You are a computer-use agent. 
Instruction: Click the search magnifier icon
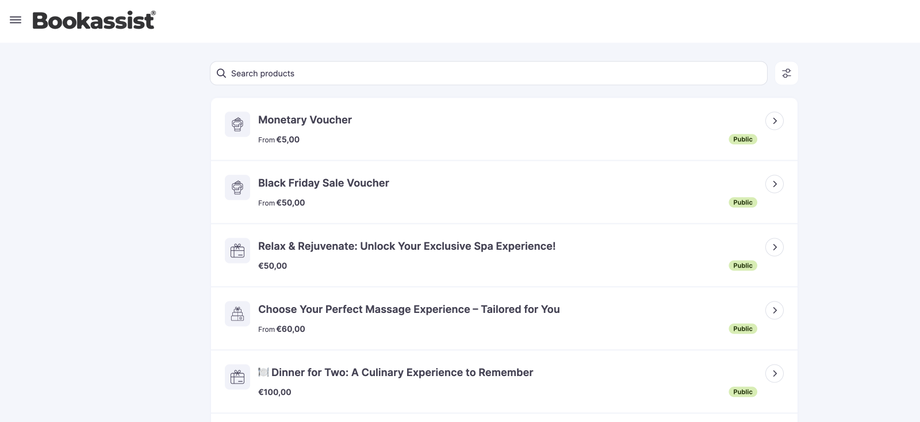pyautogui.click(x=222, y=73)
